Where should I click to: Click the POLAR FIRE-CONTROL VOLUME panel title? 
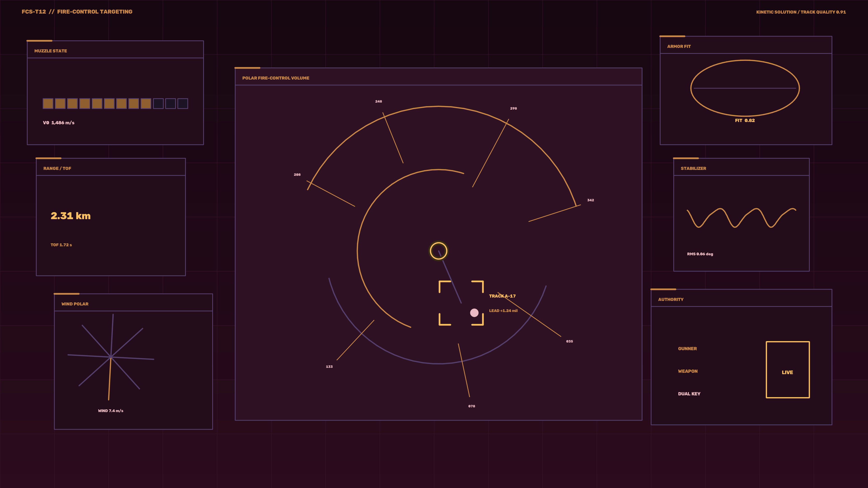(x=276, y=78)
